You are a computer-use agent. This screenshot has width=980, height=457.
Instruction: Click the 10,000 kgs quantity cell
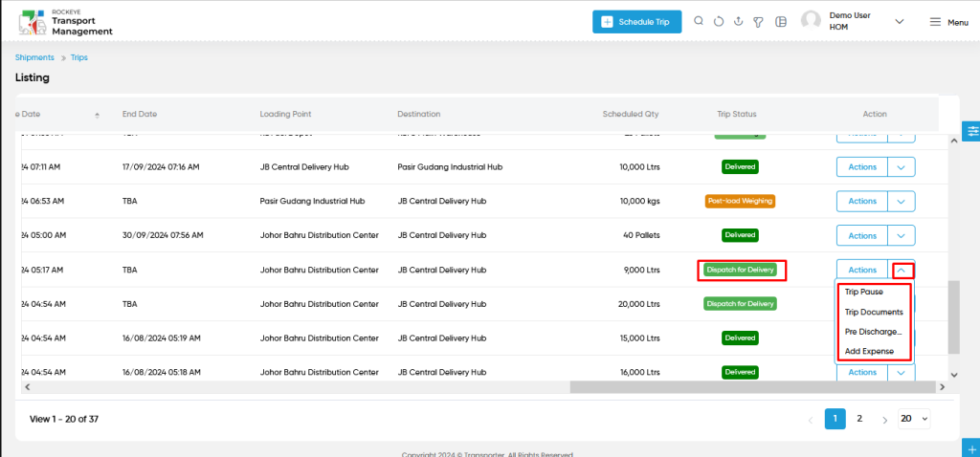coord(639,201)
